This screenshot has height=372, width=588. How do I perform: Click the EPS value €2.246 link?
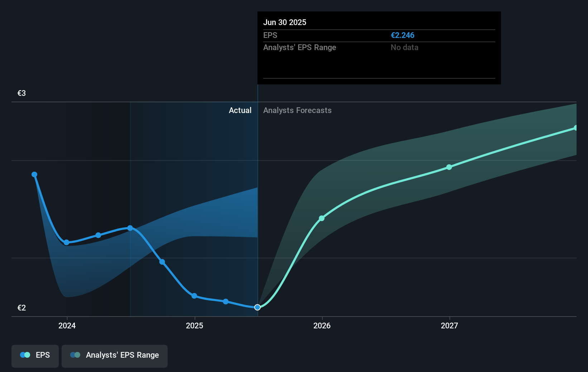tap(402, 35)
